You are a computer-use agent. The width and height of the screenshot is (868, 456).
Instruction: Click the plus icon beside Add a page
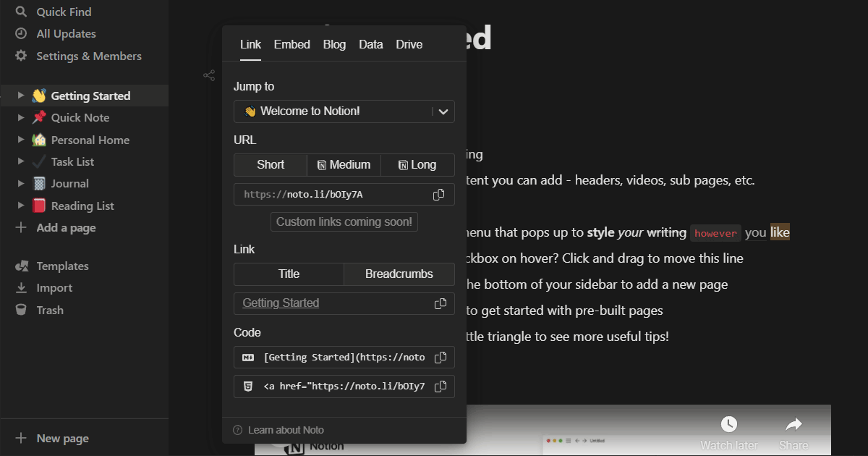pyautogui.click(x=21, y=227)
